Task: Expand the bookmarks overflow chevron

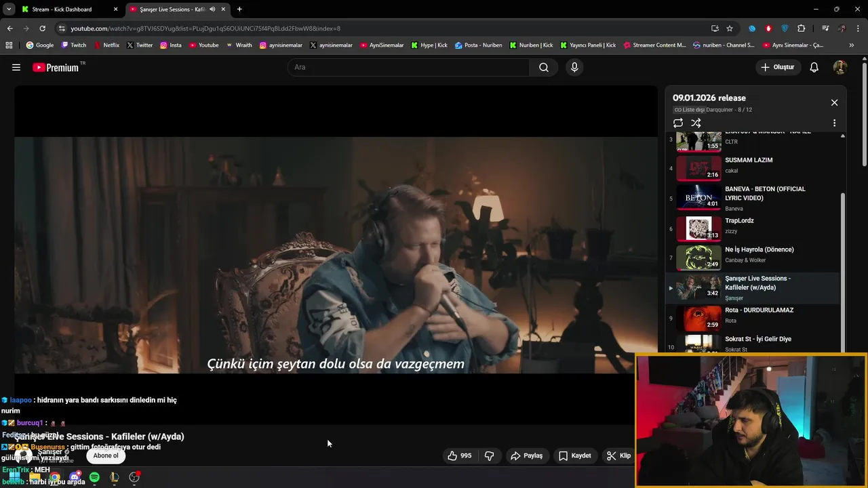Action: [x=852, y=45]
